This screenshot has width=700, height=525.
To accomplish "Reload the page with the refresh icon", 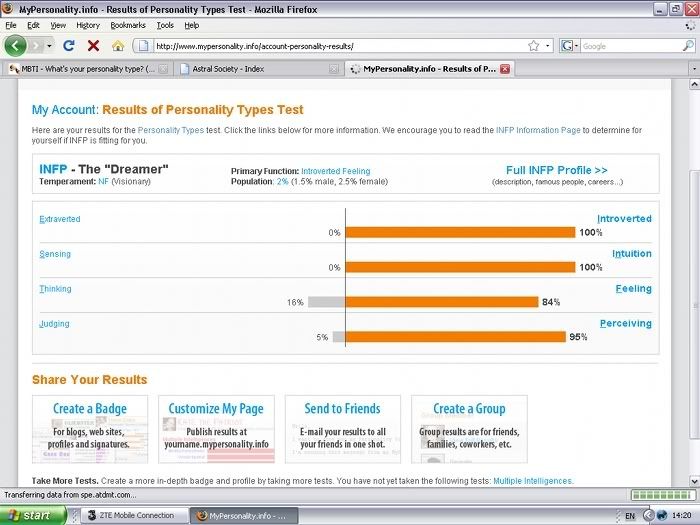I will click(69, 46).
